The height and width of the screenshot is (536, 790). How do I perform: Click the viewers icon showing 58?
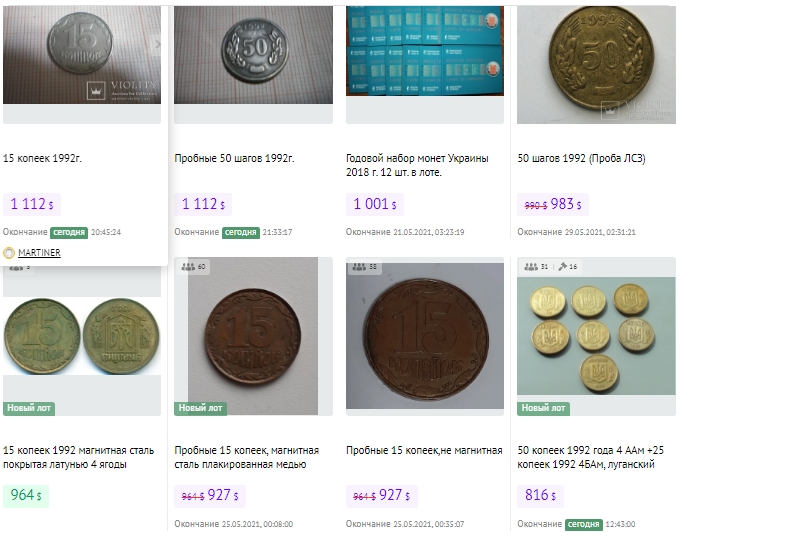(360, 267)
